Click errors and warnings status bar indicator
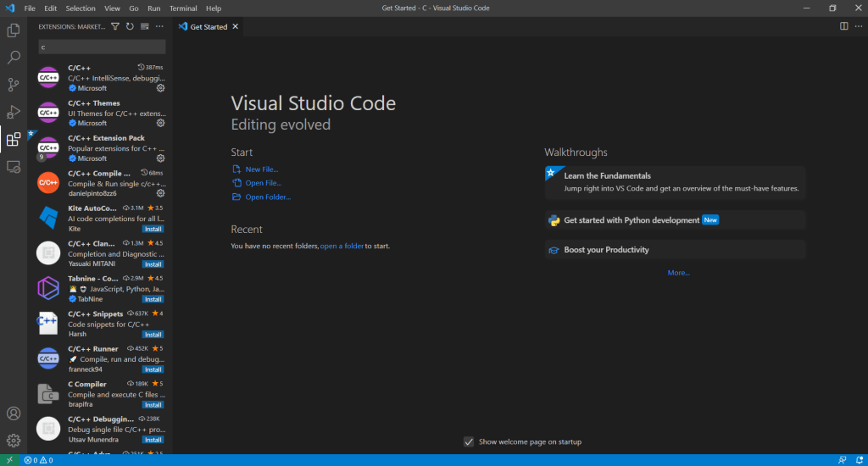The height and width of the screenshot is (466, 868). pos(39,460)
